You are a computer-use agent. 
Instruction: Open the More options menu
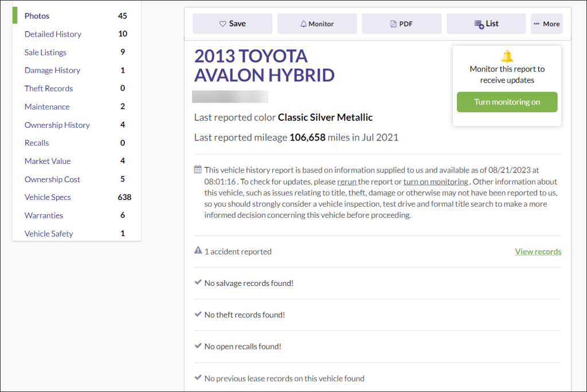[547, 23]
